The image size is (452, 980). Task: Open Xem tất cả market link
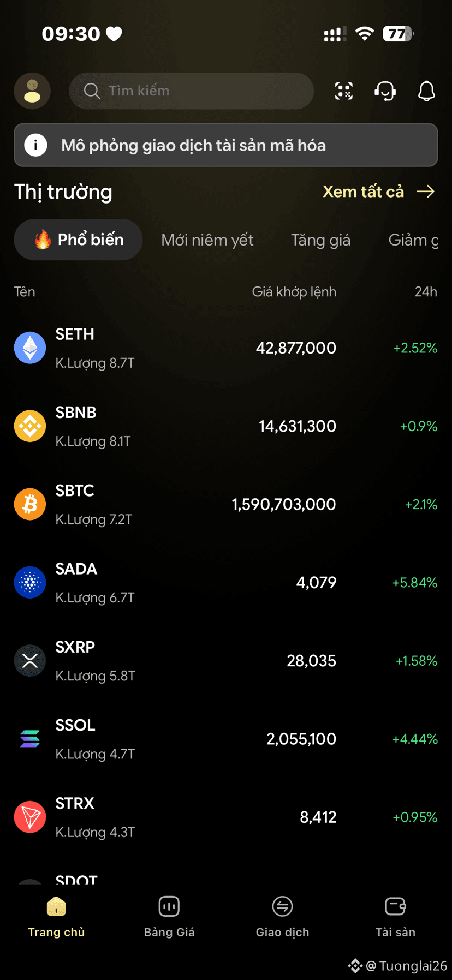[379, 192]
